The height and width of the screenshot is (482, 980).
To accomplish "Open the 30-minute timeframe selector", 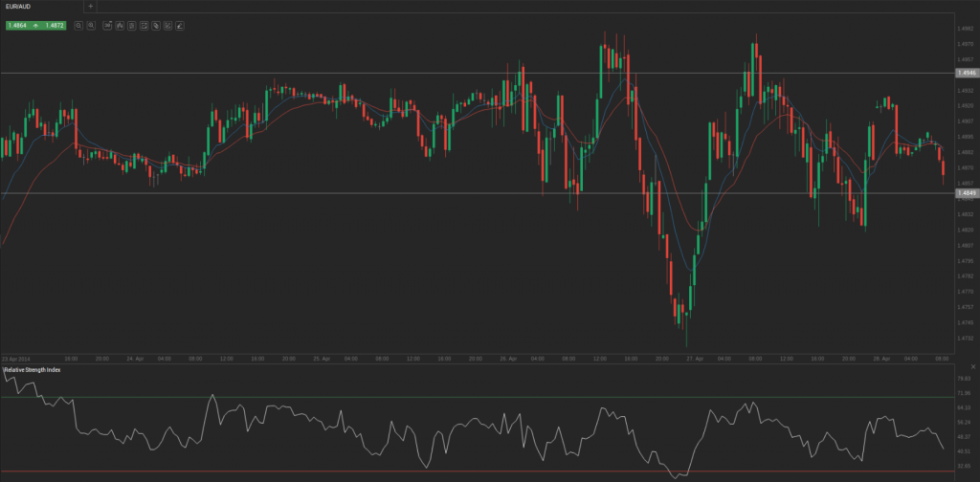I will (x=106, y=26).
